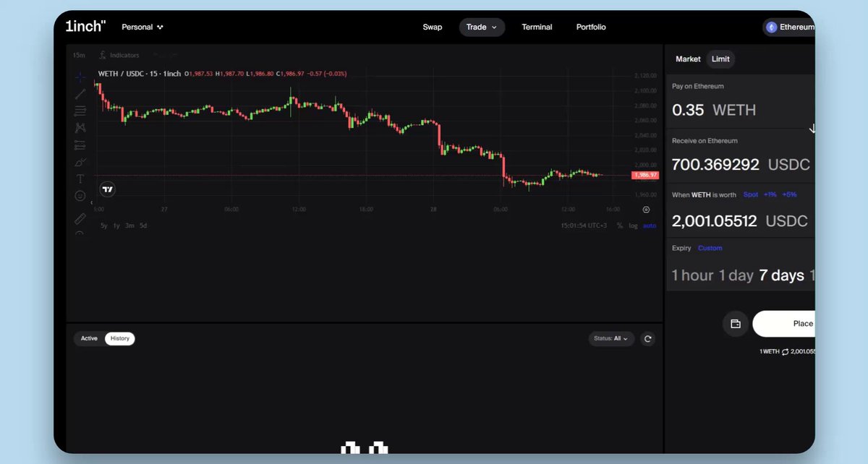Image resolution: width=868 pixels, height=464 pixels.
Task: Switch to Active orders
Action: click(x=89, y=338)
